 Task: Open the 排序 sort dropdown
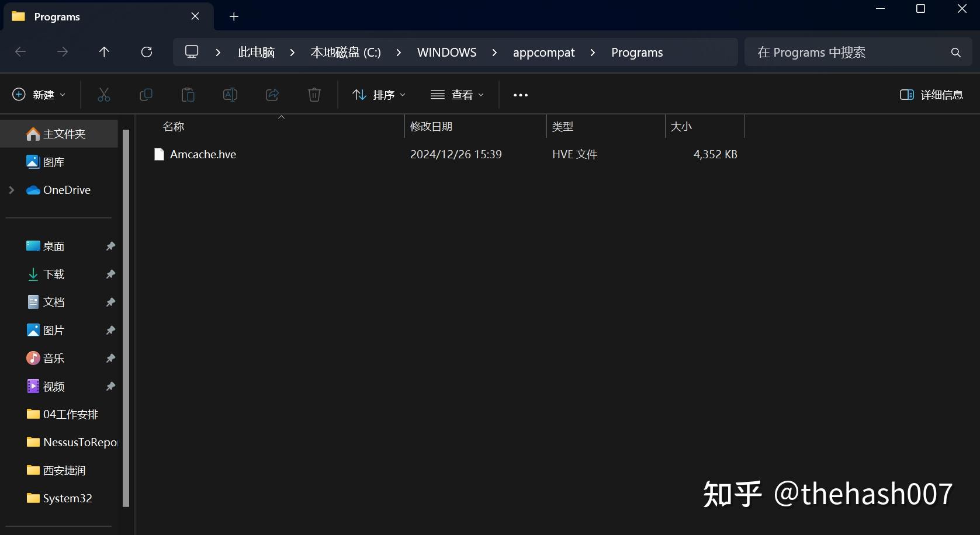tap(379, 95)
